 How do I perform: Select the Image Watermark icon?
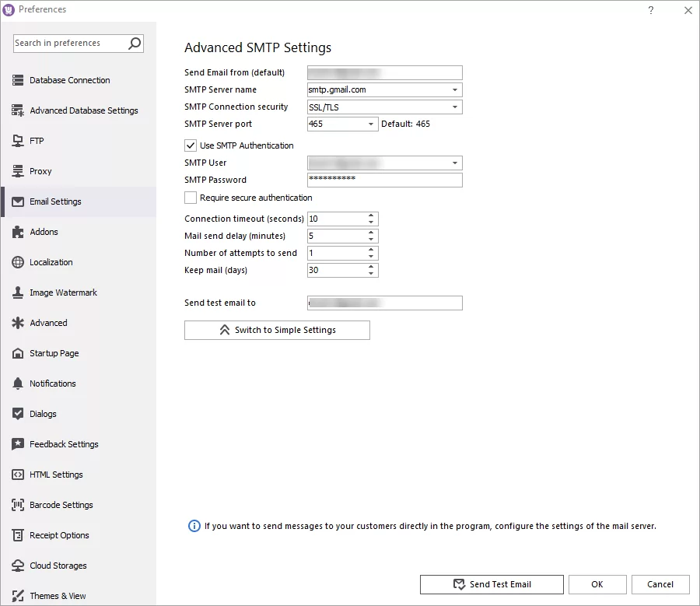click(x=18, y=292)
